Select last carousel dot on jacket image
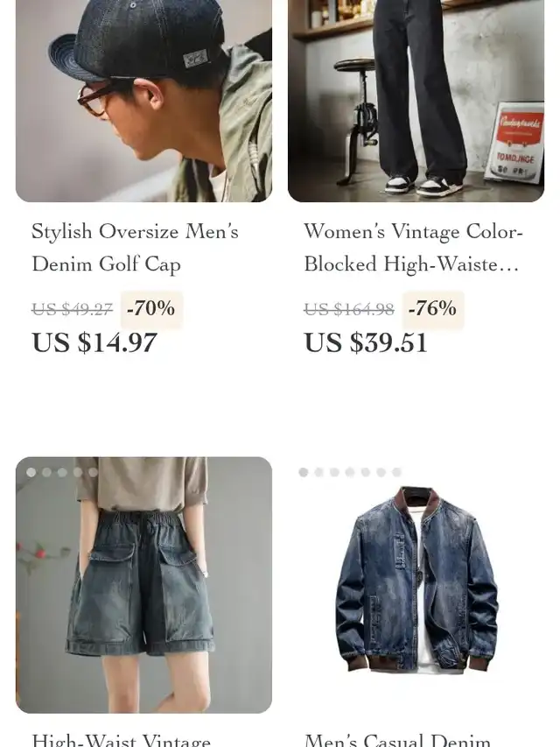Image resolution: width=560 pixels, height=747 pixels. coord(396,472)
